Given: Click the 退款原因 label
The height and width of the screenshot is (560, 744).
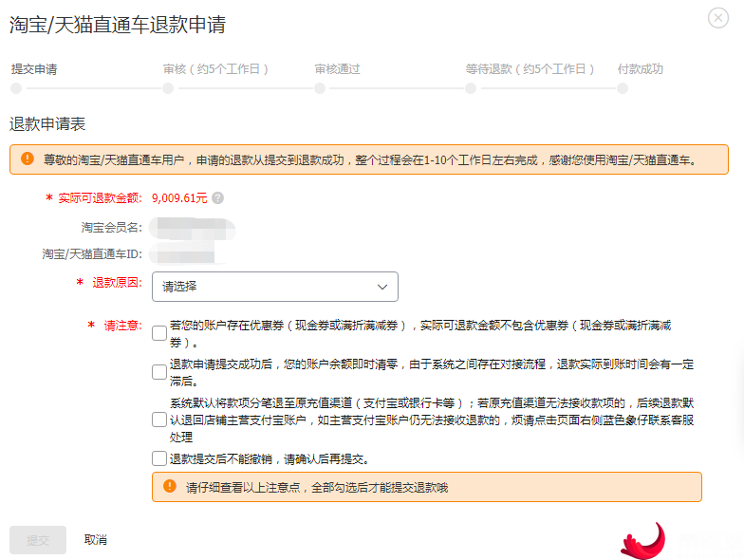Looking at the screenshot, I should tap(118, 283).
